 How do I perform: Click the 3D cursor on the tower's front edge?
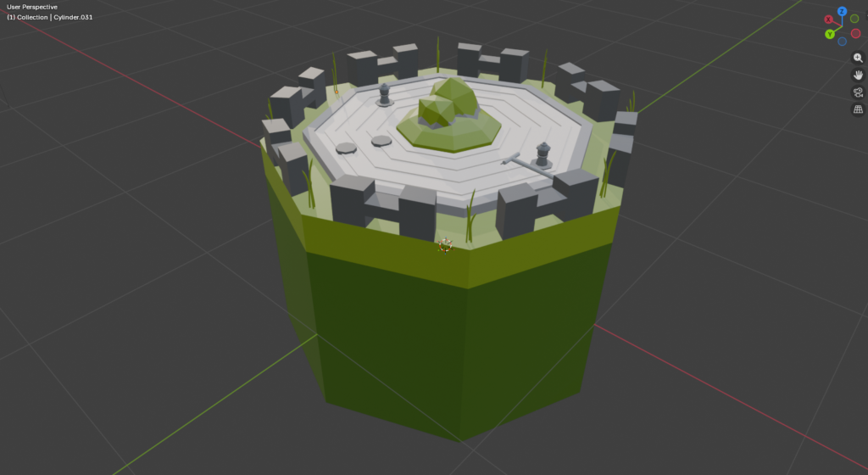pyautogui.click(x=444, y=245)
